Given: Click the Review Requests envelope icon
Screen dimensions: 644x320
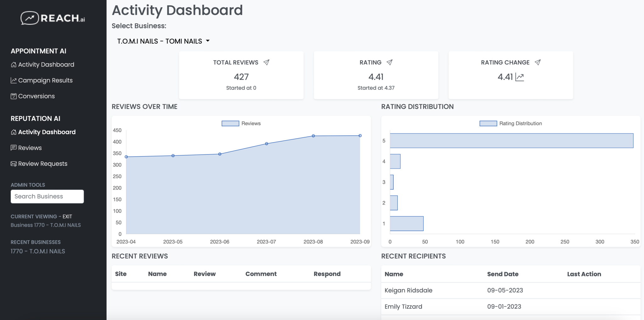Looking at the screenshot, I should (13, 164).
